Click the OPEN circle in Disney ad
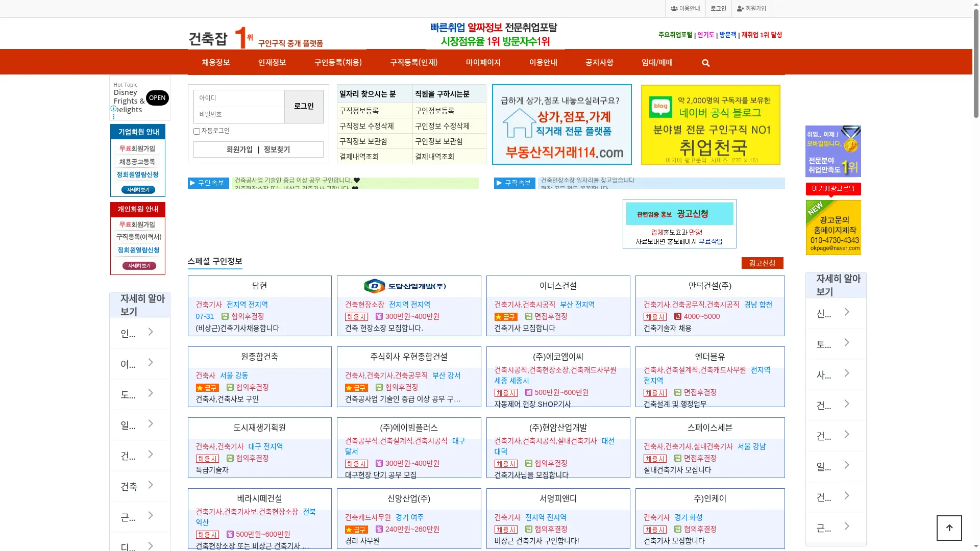This screenshot has width=980, height=551. point(157,98)
